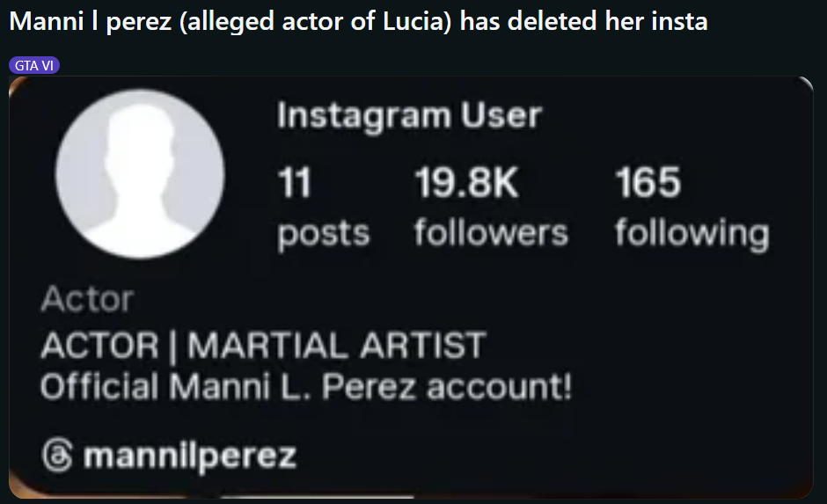This screenshot has height=504, width=827.
Task: Click MARTIAL ARTIST text in the bio
Action: [336, 346]
